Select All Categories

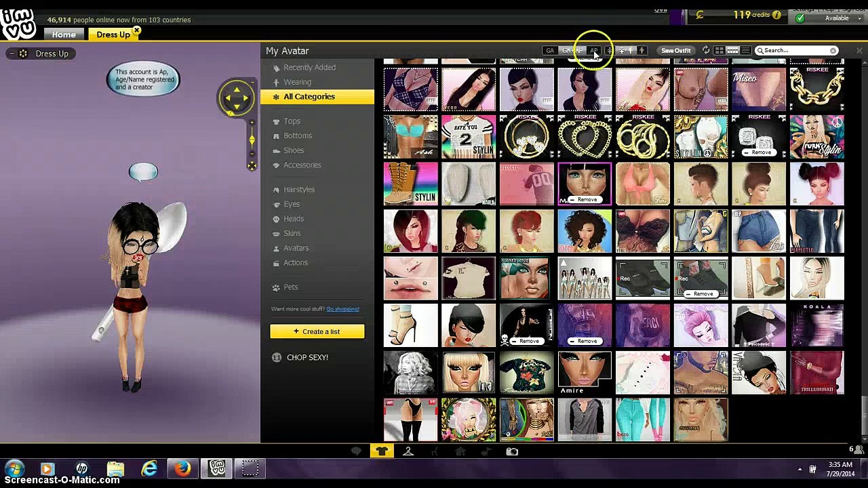(317, 97)
